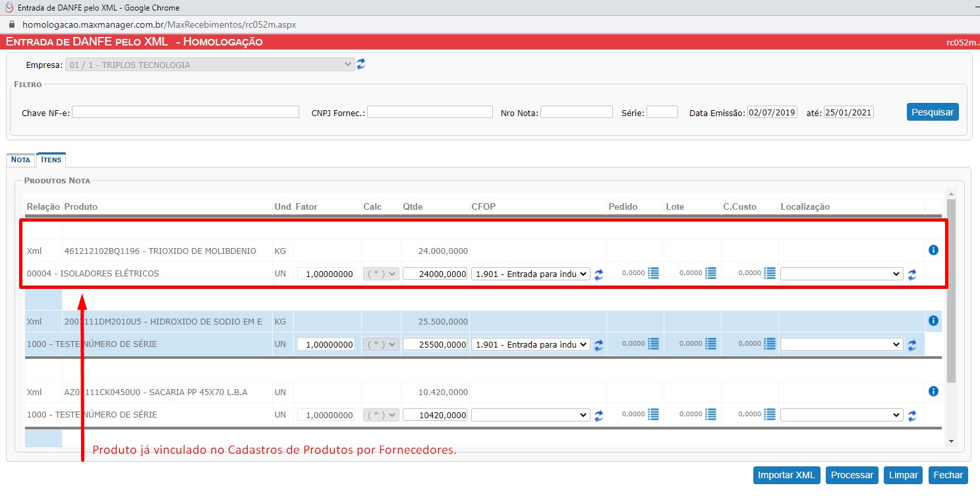Click Qtde field showing 25500,0000

[435, 344]
